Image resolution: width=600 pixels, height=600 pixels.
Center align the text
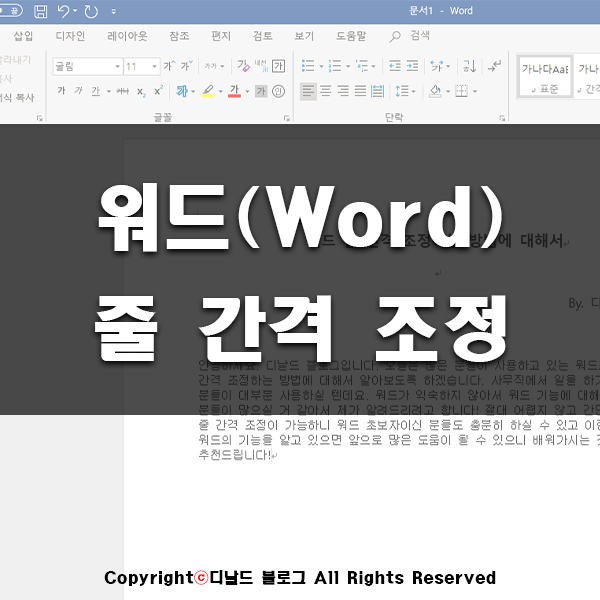point(326,91)
